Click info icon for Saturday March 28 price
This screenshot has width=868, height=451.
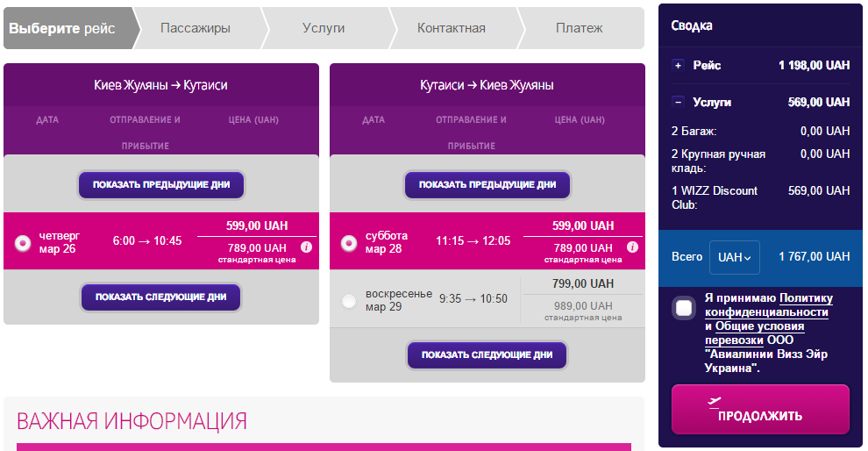[632, 247]
